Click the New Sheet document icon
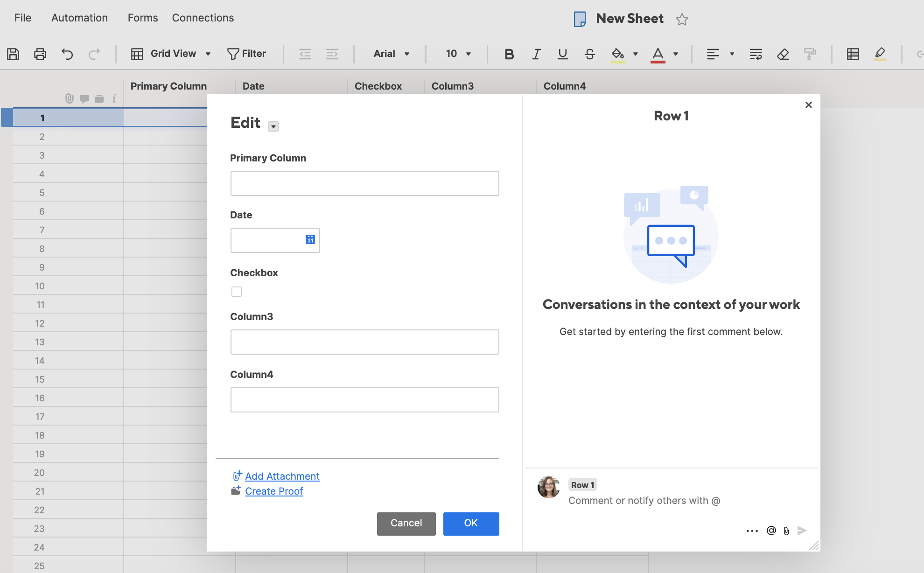924x573 pixels. point(580,19)
